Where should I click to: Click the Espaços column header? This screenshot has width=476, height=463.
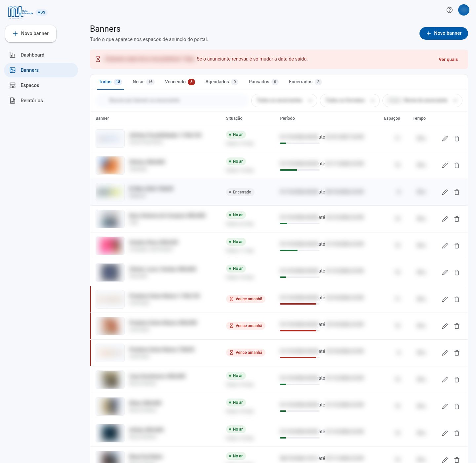pyautogui.click(x=392, y=118)
